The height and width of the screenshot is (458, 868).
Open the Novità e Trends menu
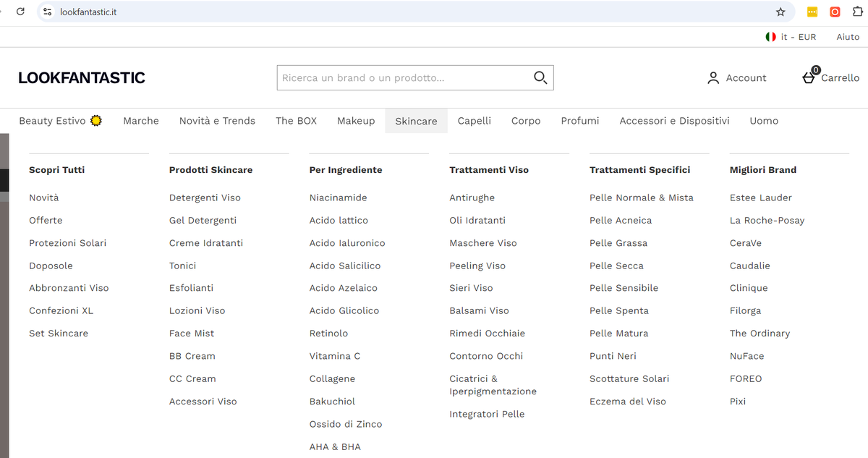(217, 121)
